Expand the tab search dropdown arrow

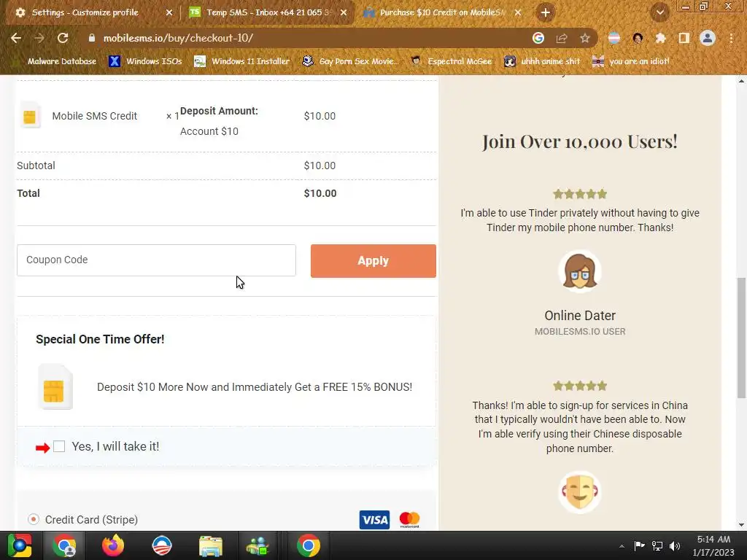660,12
